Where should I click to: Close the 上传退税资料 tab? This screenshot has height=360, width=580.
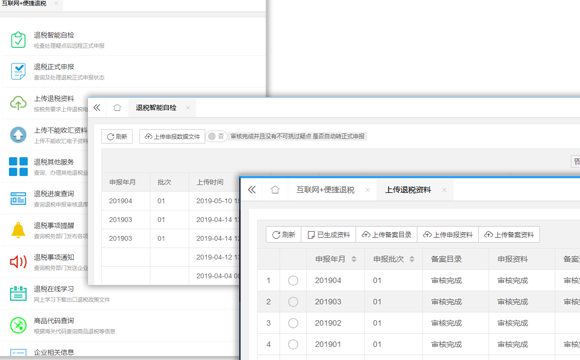pyautogui.click(x=444, y=190)
